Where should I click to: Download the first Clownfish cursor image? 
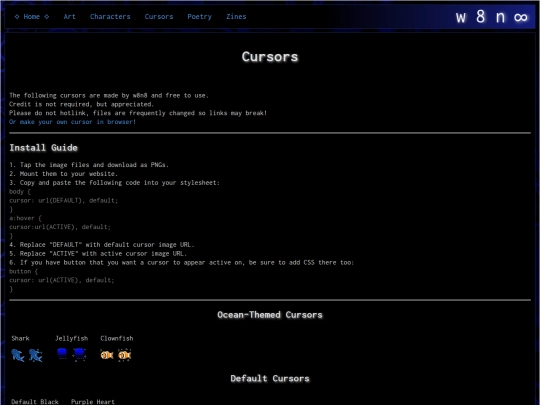coord(107,355)
